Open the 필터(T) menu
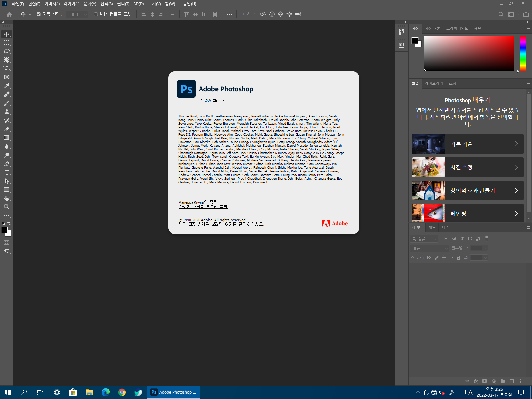Viewport: 532px width, 399px height. tap(123, 4)
